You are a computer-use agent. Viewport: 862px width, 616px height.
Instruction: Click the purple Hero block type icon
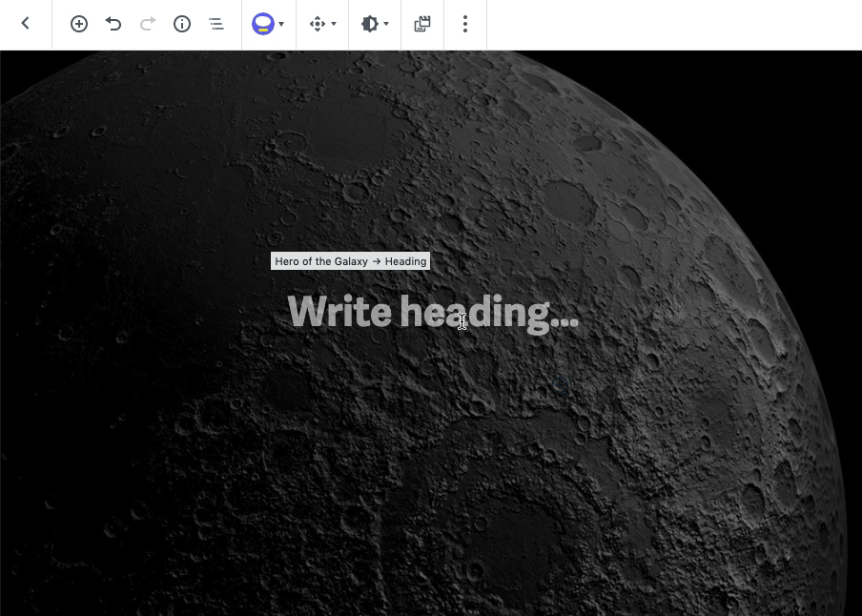click(x=263, y=24)
